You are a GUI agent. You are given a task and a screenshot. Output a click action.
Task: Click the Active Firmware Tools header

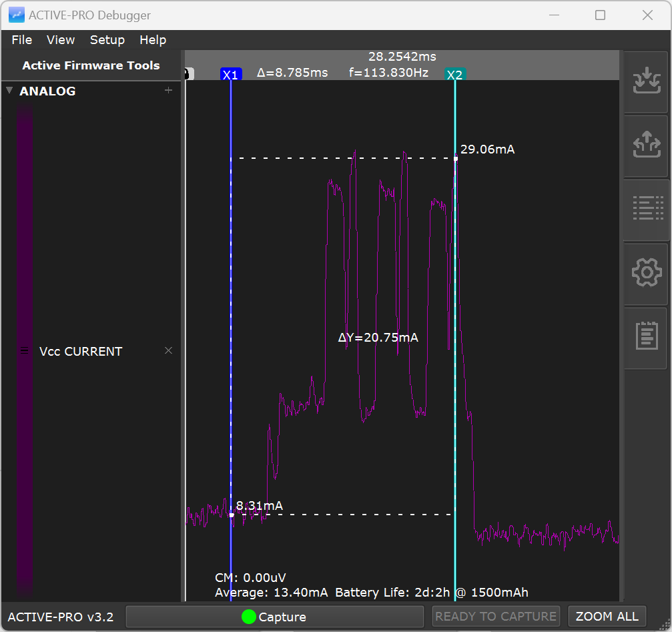click(x=91, y=65)
